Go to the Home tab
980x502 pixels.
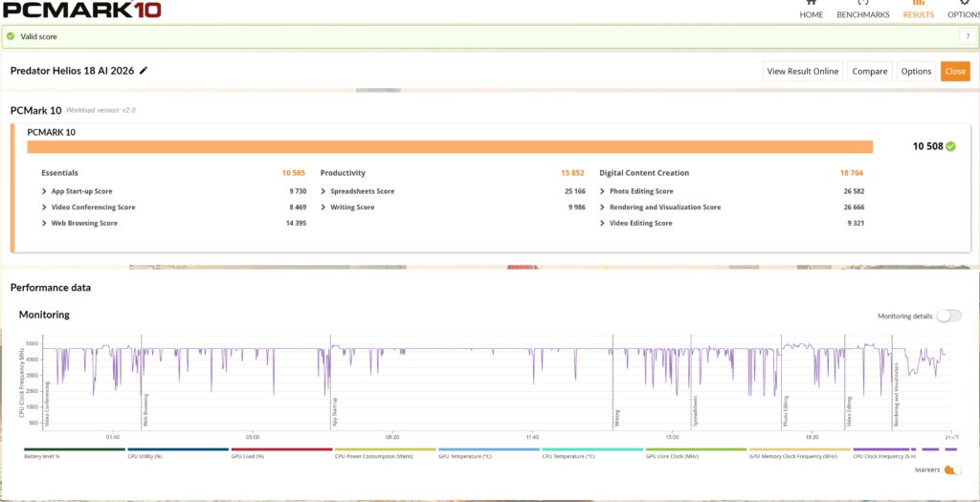click(x=812, y=10)
